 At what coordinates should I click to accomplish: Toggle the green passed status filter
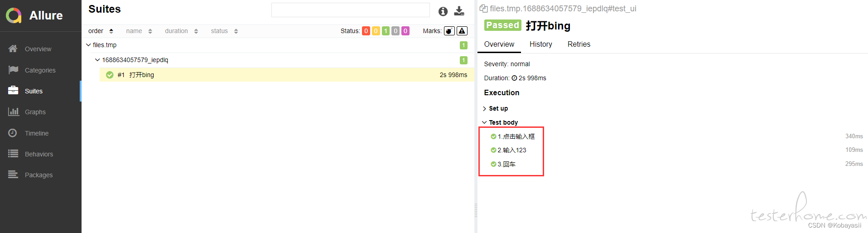(386, 31)
